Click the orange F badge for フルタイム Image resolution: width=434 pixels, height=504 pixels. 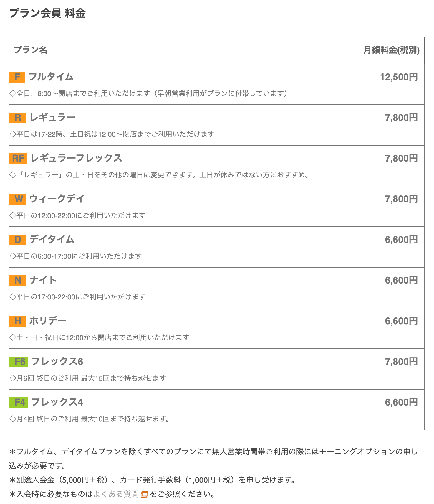(17, 77)
